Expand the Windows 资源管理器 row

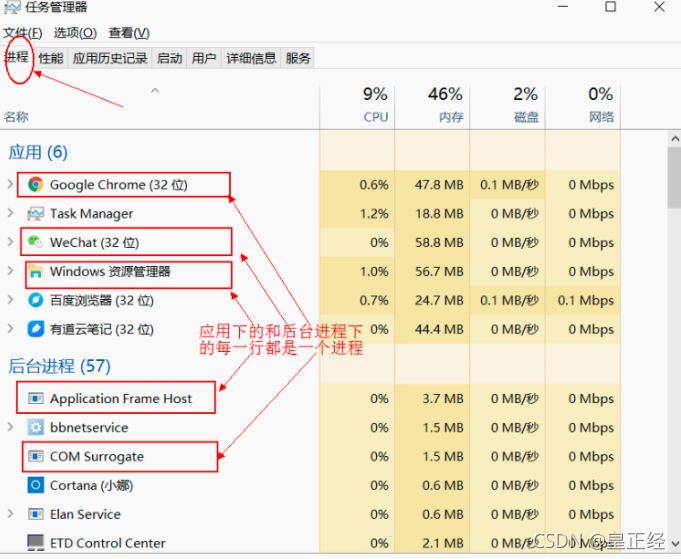(10, 271)
